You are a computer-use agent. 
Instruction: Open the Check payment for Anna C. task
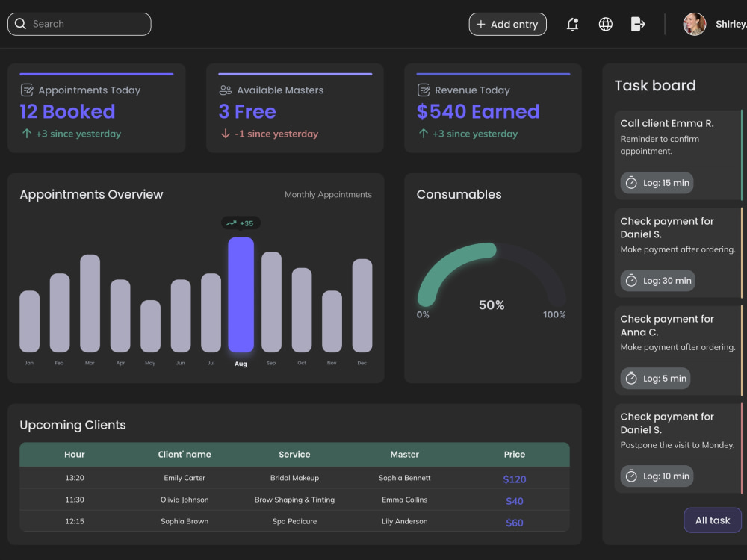pyautogui.click(x=678, y=350)
